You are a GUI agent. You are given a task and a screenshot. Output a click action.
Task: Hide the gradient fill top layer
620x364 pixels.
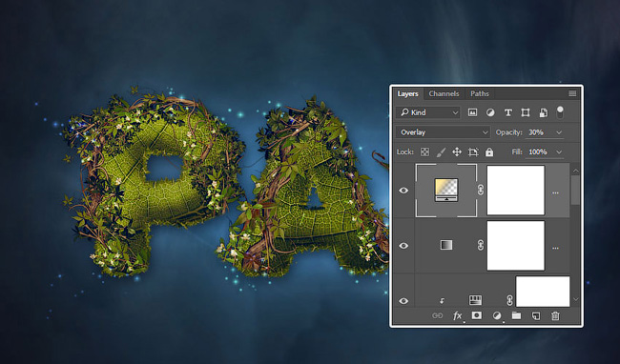coord(403,191)
